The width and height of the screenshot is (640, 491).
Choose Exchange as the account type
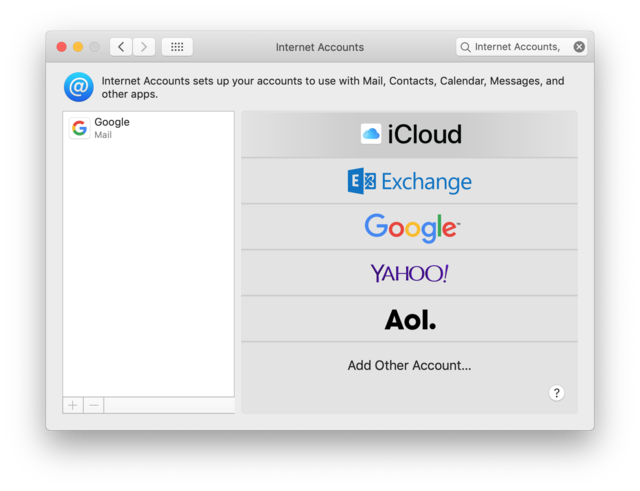click(x=409, y=181)
